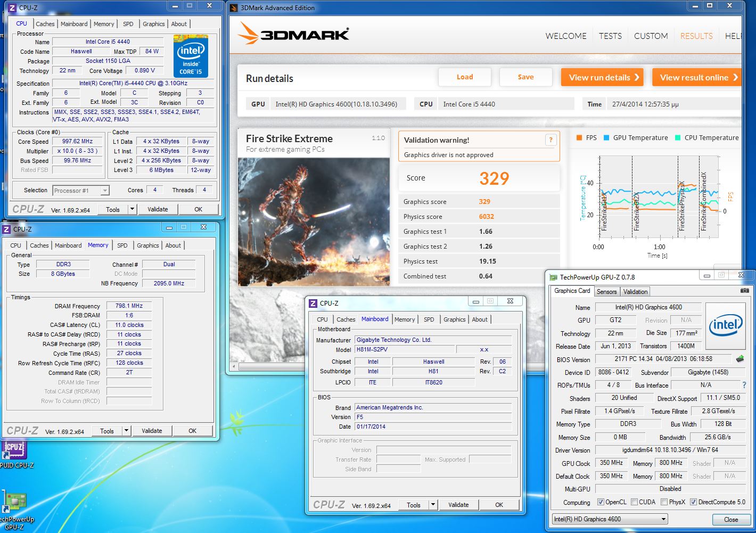Click the GPU-Z title bar icon
Image resolution: width=756 pixels, height=533 pixels.
[553, 277]
